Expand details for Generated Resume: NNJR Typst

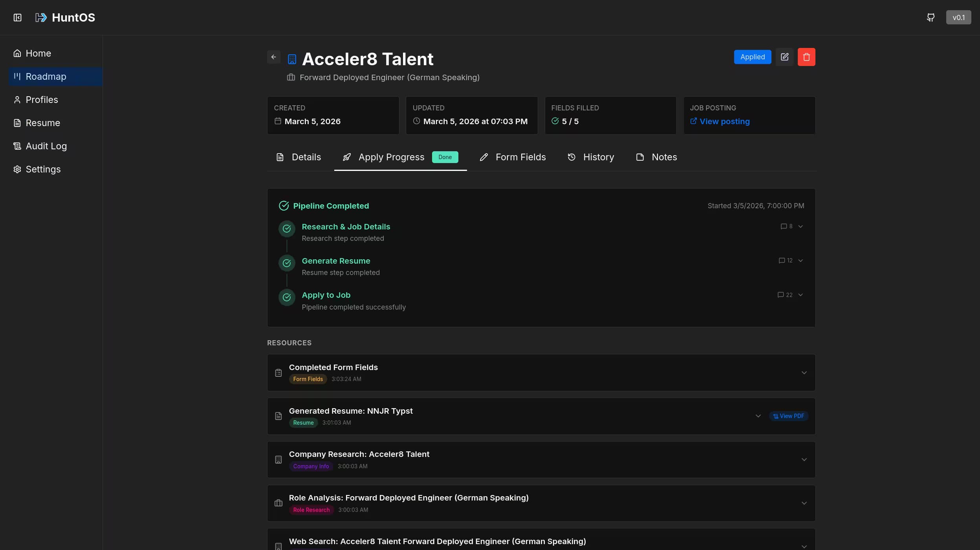pyautogui.click(x=757, y=416)
